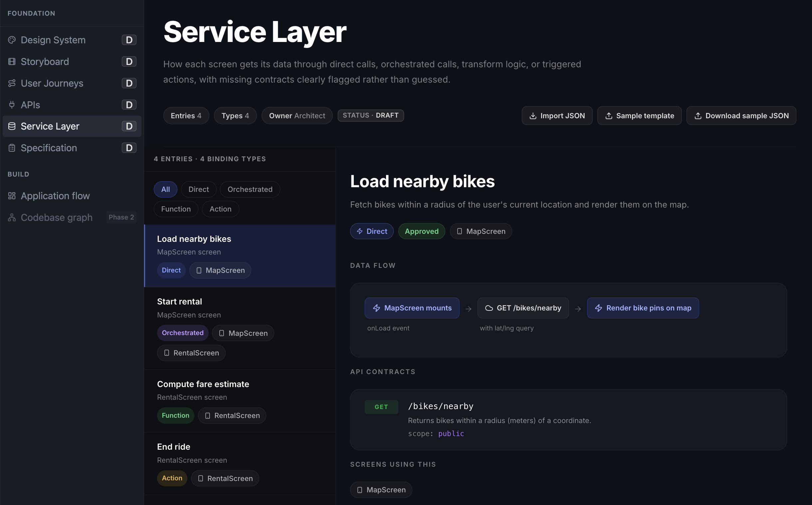Click the APIs plug icon
Screen dimensions: 812x505
pos(12,105)
